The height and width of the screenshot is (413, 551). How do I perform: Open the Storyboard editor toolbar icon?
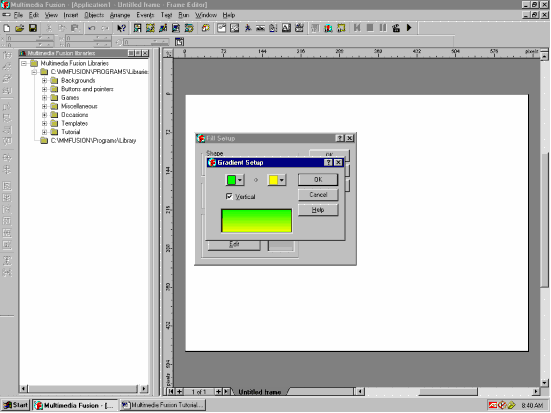click(137, 28)
